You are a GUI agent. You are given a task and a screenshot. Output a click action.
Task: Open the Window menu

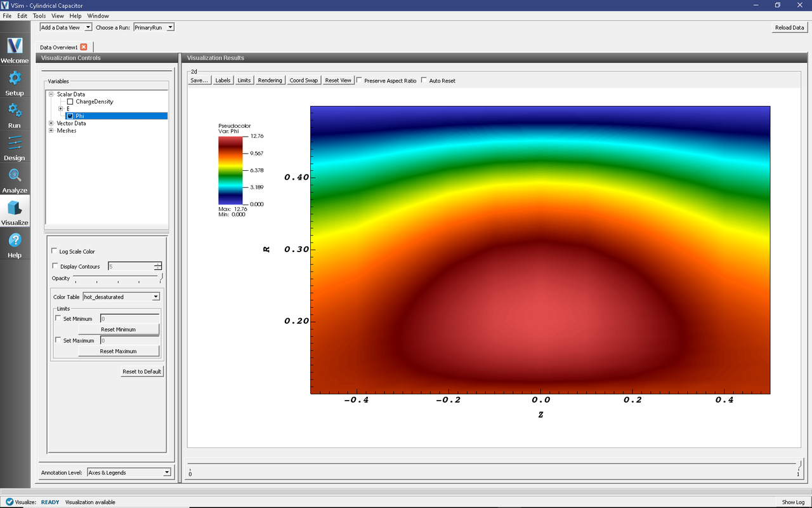[98, 16]
